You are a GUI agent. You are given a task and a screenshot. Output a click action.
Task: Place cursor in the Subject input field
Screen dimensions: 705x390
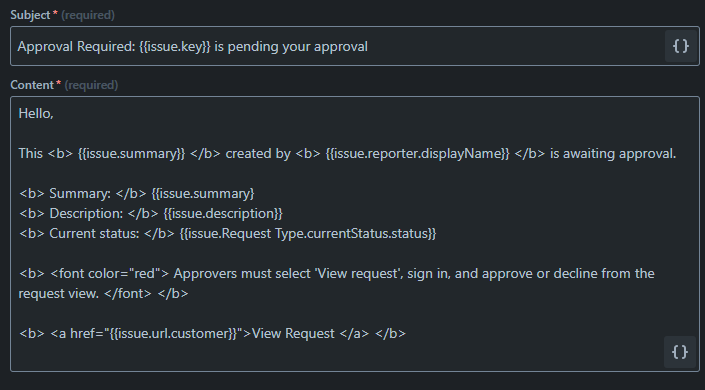337,46
